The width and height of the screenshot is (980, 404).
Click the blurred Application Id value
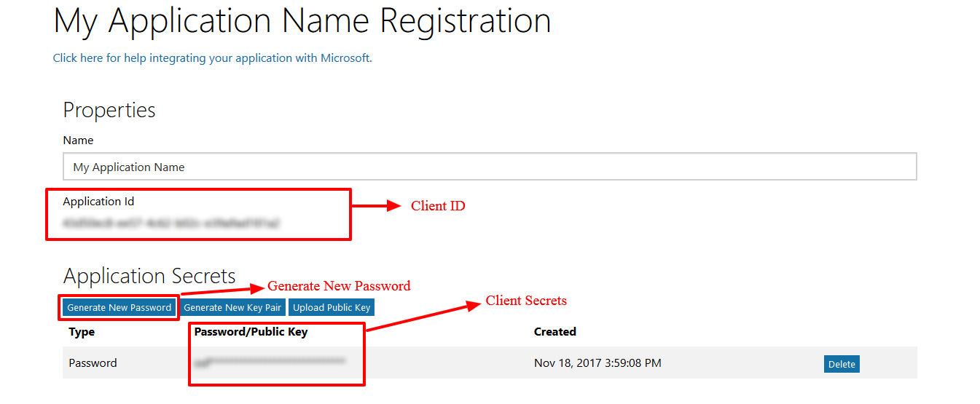pos(172,223)
